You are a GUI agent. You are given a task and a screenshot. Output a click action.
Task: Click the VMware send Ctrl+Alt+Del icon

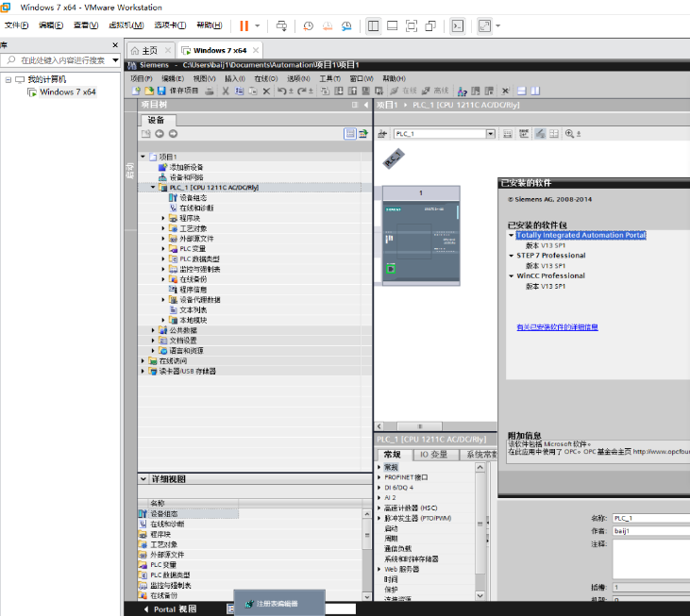281,25
